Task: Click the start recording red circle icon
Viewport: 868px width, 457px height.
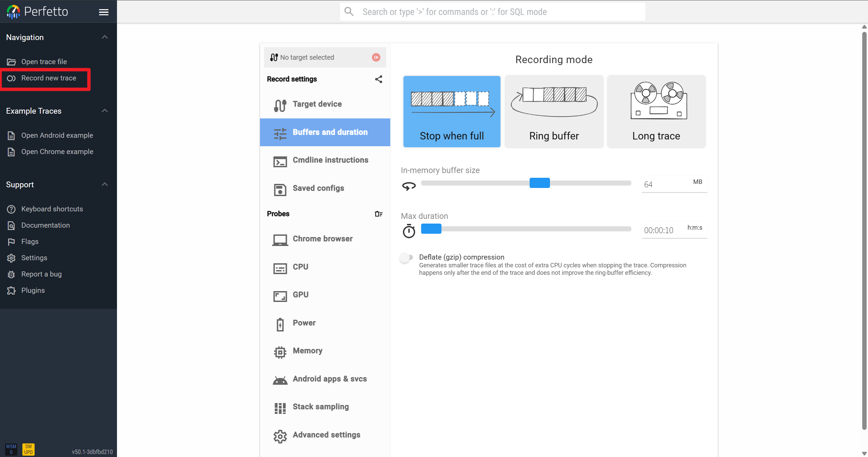Action: (x=376, y=57)
